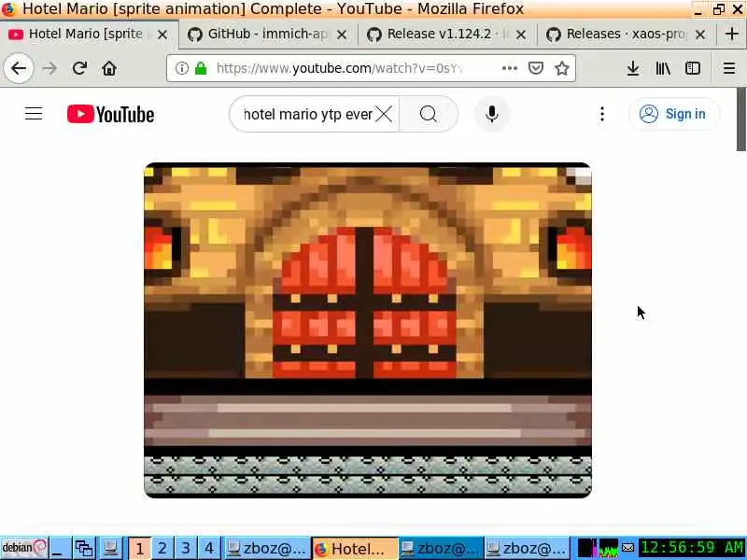Open the debian start menu
Screen dimensions: 747x560
click(x=24, y=548)
